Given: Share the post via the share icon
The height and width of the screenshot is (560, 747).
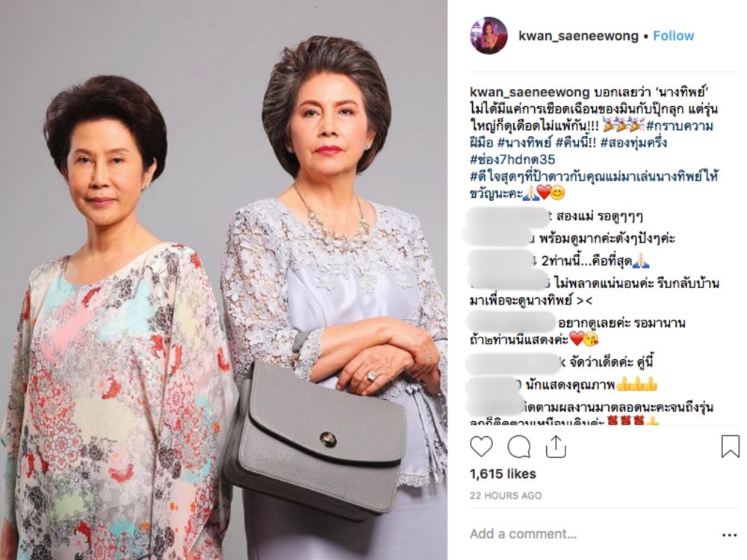Looking at the screenshot, I should pos(556,447).
